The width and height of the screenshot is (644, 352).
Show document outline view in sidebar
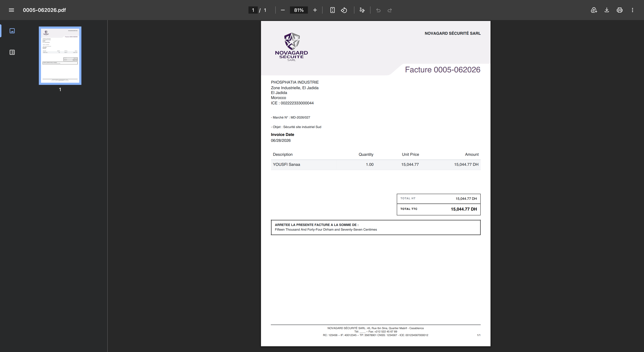(x=12, y=52)
